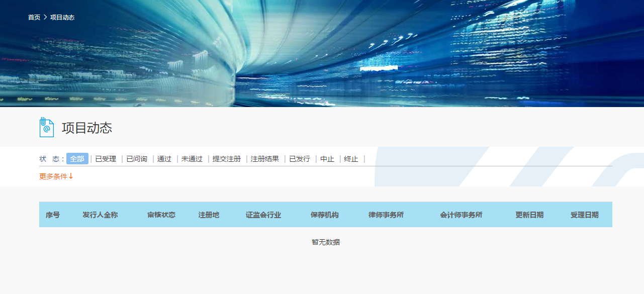Click the 项目动态 page heading

coord(87,128)
